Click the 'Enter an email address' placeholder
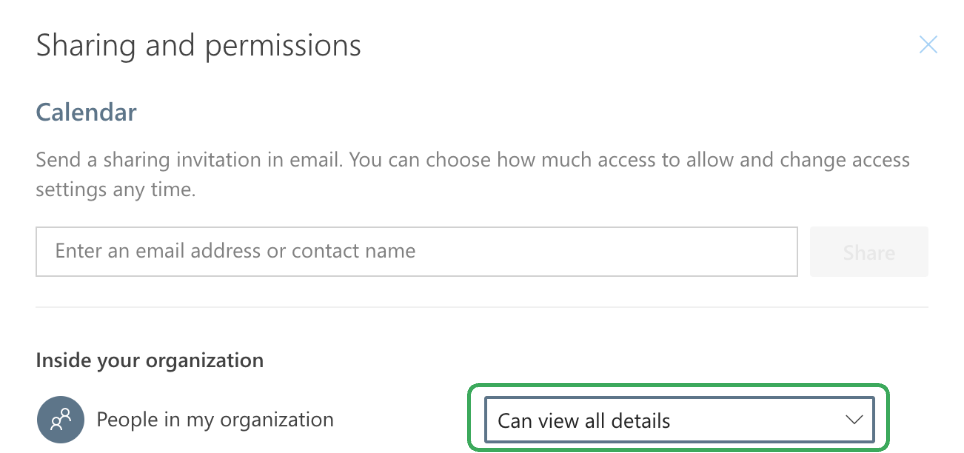 coord(235,251)
